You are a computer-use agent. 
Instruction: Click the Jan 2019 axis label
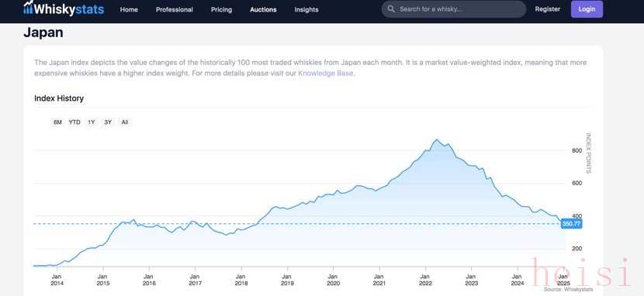pos(287,280)
